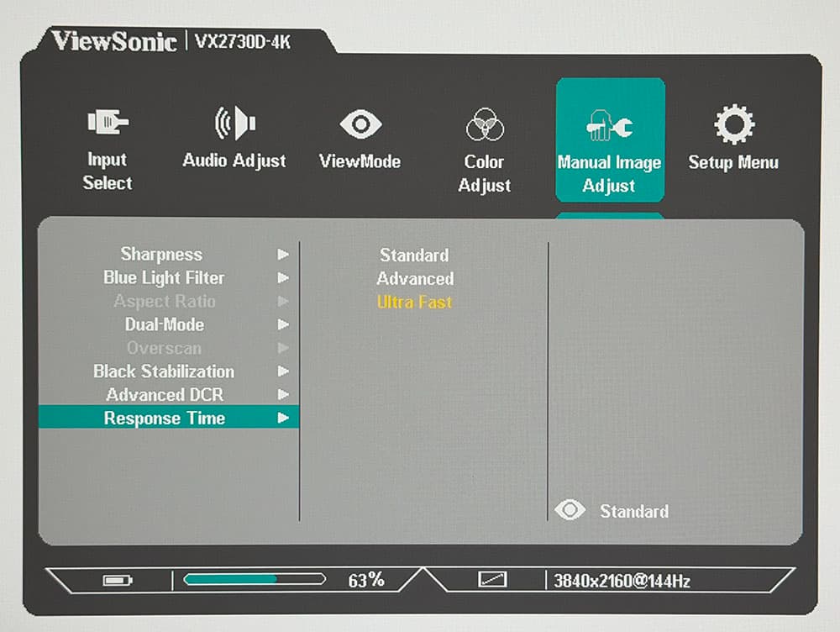
Task: Click the teal progress bar at bottom
Action: tap(255, 579)
